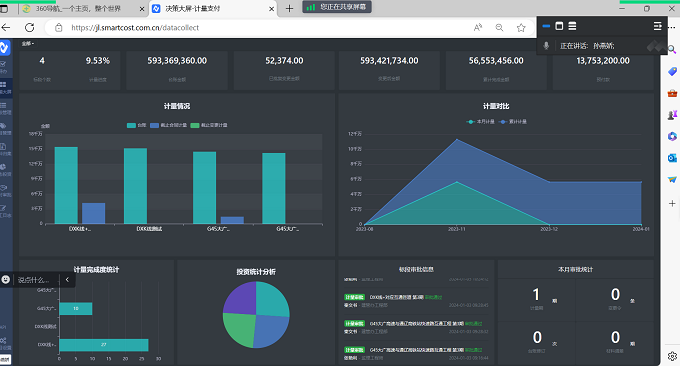The width and height of the screenshot is (680, 366).
Task: Toggle the 累计计量 series in line chart legend
Action: coord(513,122)
